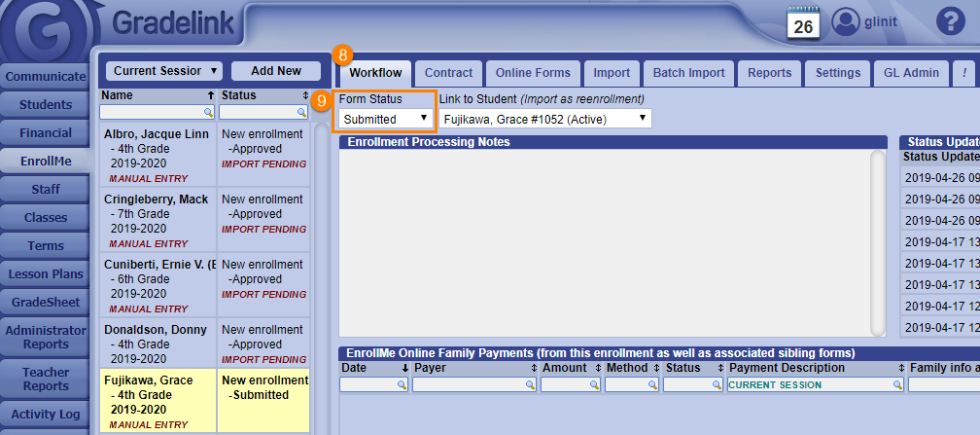Click the calendar icon showing 26
Screen dimensions: 980x435
803,22
